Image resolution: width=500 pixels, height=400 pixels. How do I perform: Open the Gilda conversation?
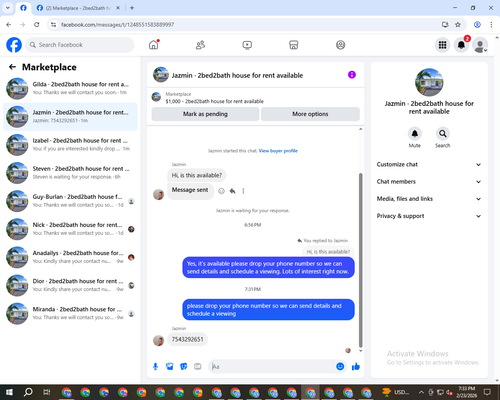[x=70, y=88]
